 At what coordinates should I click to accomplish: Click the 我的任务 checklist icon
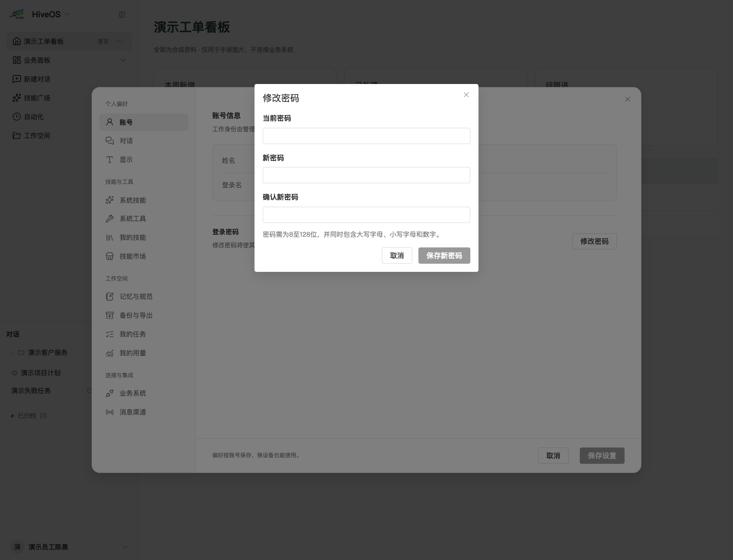[x=109, y=334]
